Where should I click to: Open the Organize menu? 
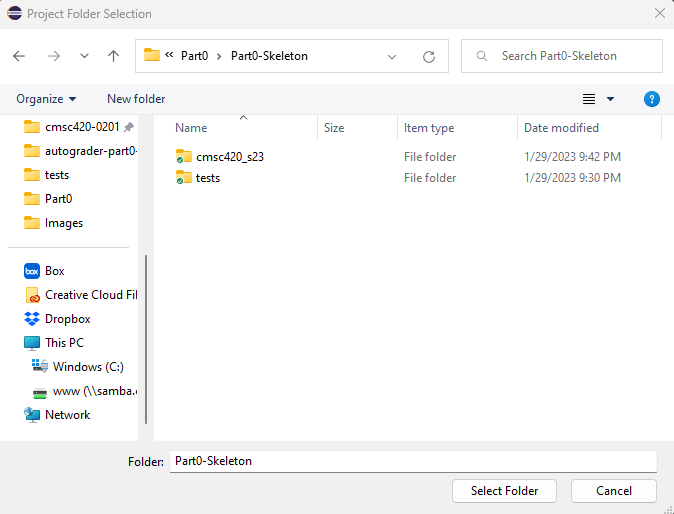point(46,99)
